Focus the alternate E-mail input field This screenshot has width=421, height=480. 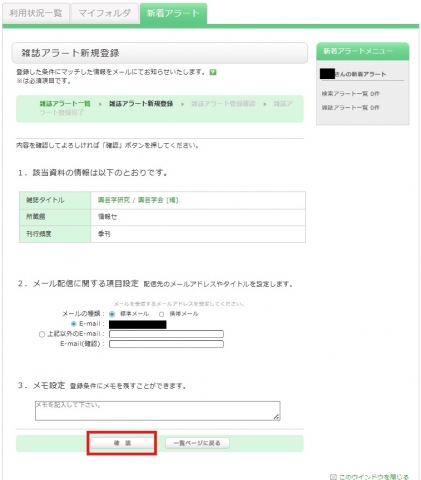tap(166, 334)
